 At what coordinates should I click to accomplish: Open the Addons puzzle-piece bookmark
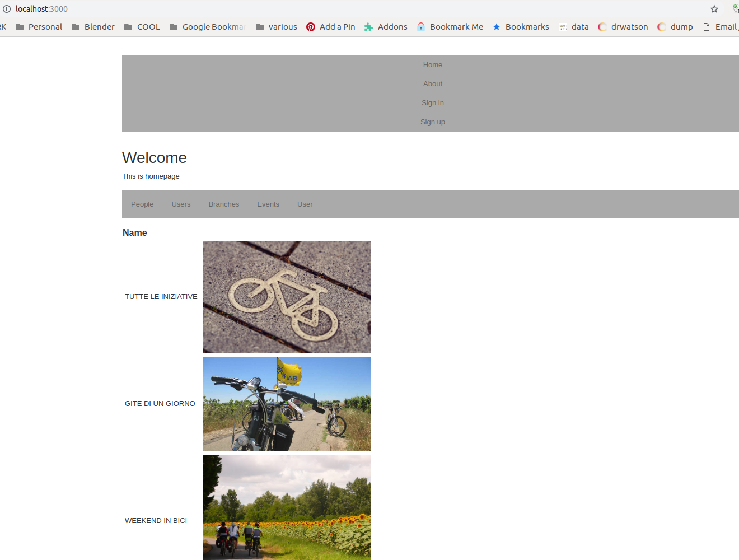[x=386, y=27]
